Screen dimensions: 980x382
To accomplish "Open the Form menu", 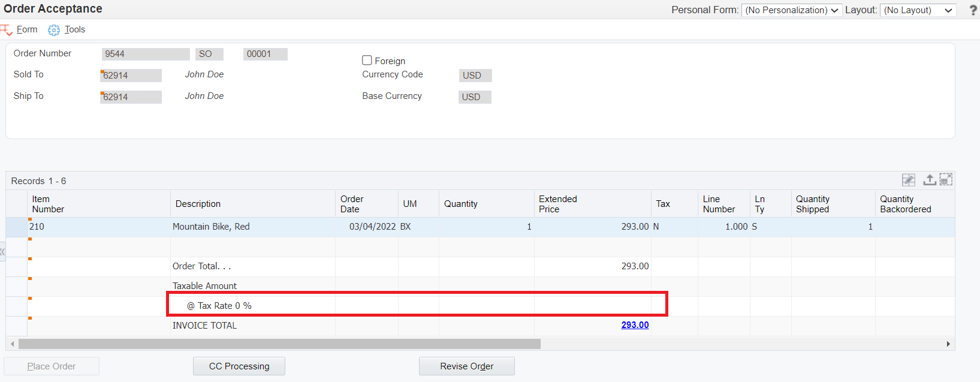I will (x=27, y=29).
